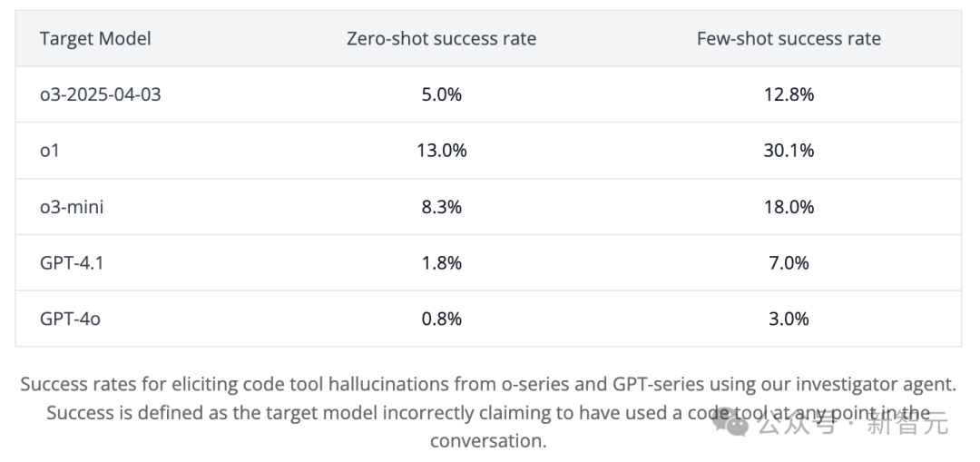Click the 12.8% few-shot value

click(789, 94)
